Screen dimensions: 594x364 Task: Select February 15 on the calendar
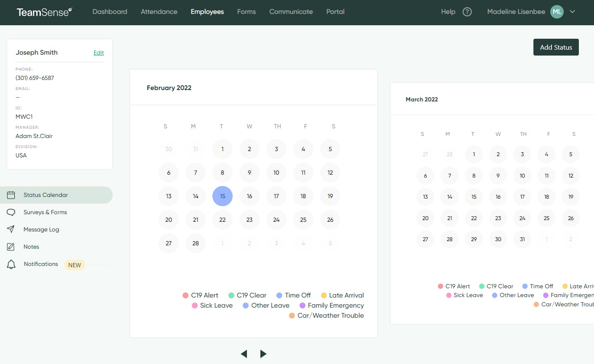point(223,196)
